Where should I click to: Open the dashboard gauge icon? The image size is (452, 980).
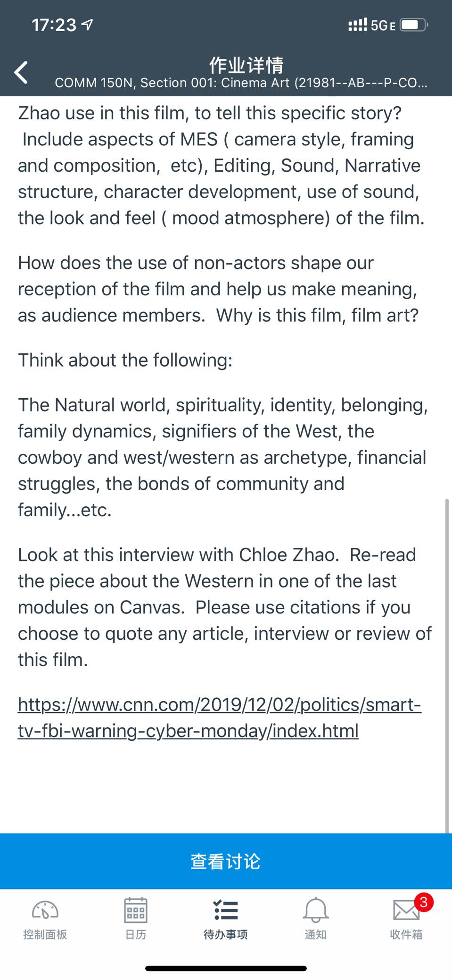tap(45, 910)
